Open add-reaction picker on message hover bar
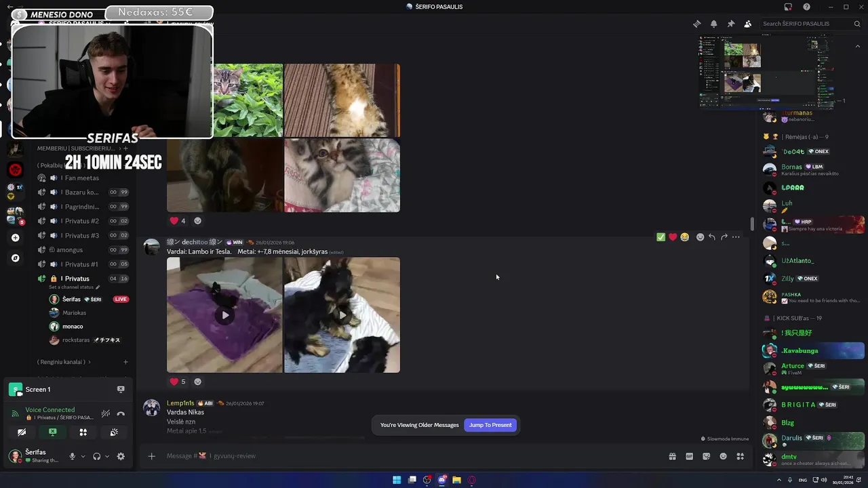This screenshot has width=868, height=488. coord(701,237)
